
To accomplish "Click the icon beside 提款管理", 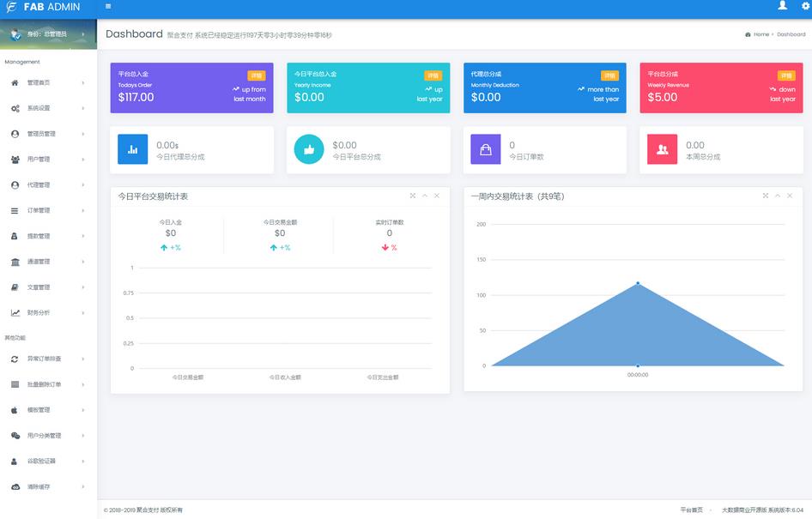I will (x=15, y=236).
